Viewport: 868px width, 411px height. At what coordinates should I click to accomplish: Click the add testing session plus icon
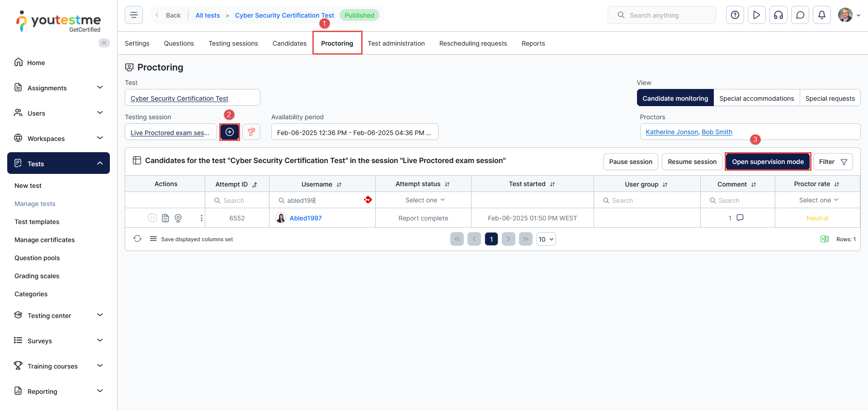click(230, 132)
